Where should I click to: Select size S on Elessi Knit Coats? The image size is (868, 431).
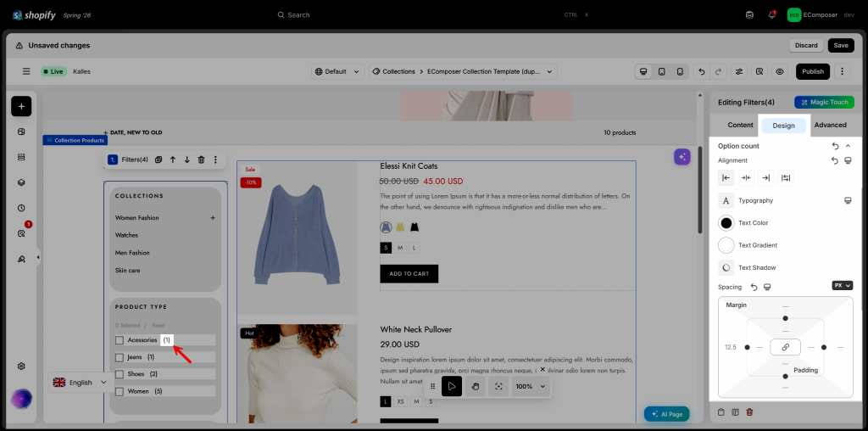[386, 248]
